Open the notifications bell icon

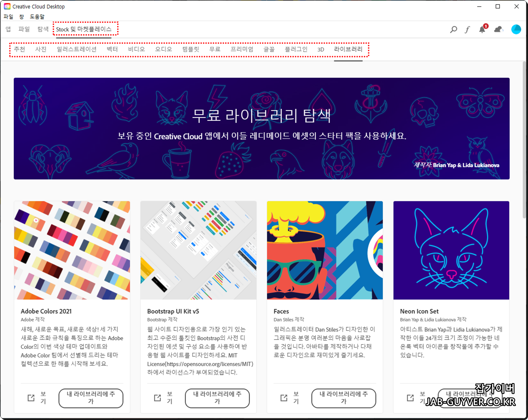click(x=483, y=29)
